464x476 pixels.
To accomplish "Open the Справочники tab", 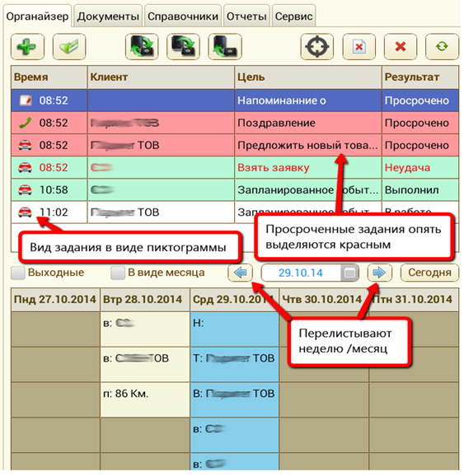I will tap(183, 16).
